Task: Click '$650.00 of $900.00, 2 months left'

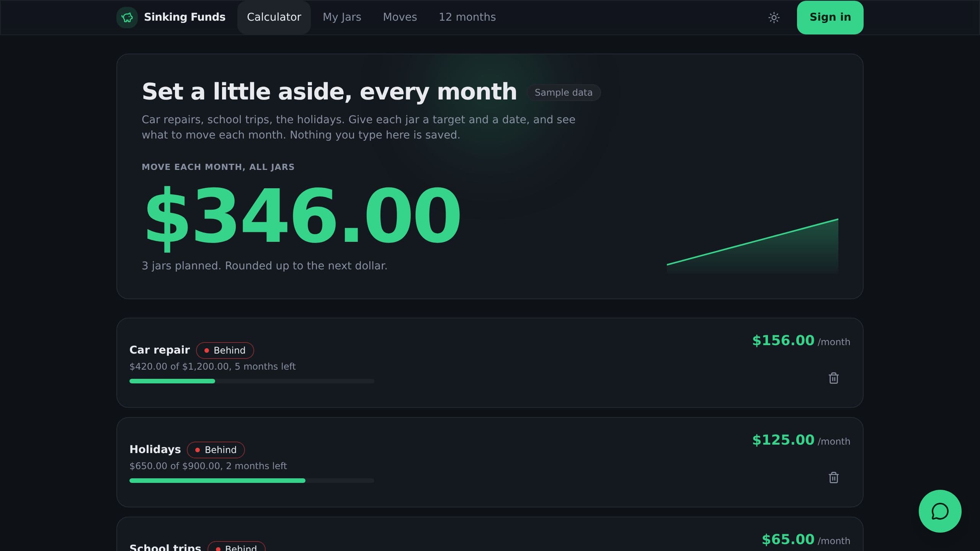Action: click(x=208, y=466)
